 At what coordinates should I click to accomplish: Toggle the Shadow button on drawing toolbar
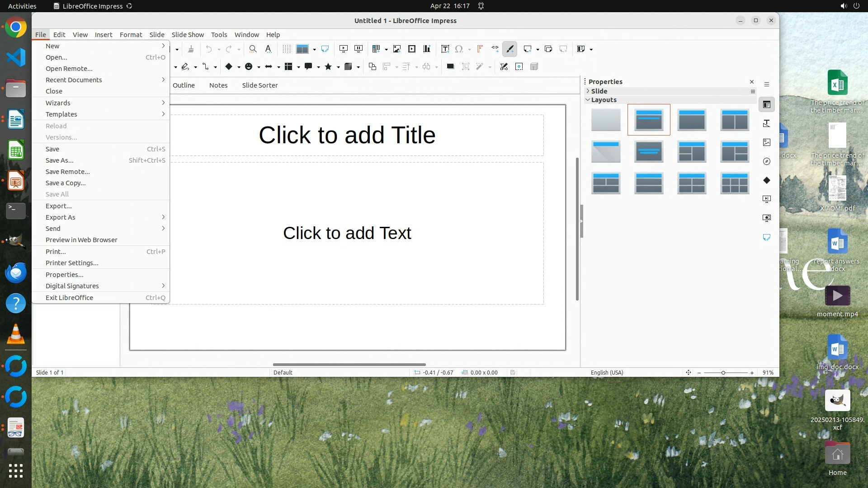450,66
